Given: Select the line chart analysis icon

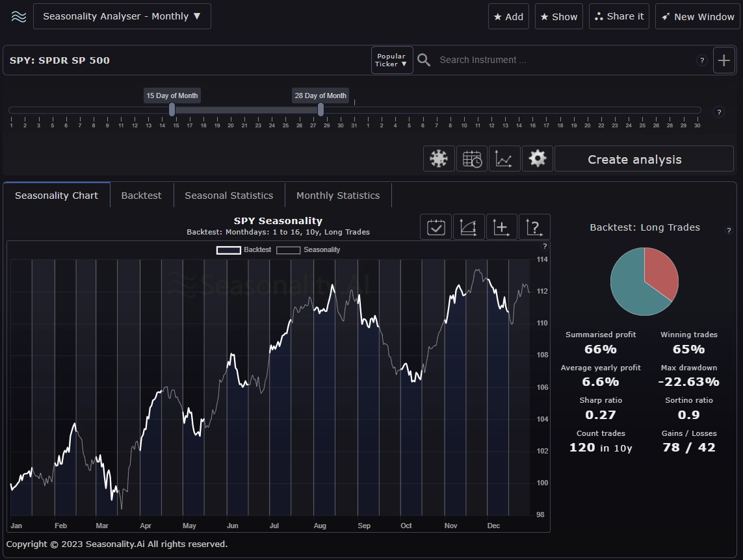Looking at the screenshot, I should (504, 158).
